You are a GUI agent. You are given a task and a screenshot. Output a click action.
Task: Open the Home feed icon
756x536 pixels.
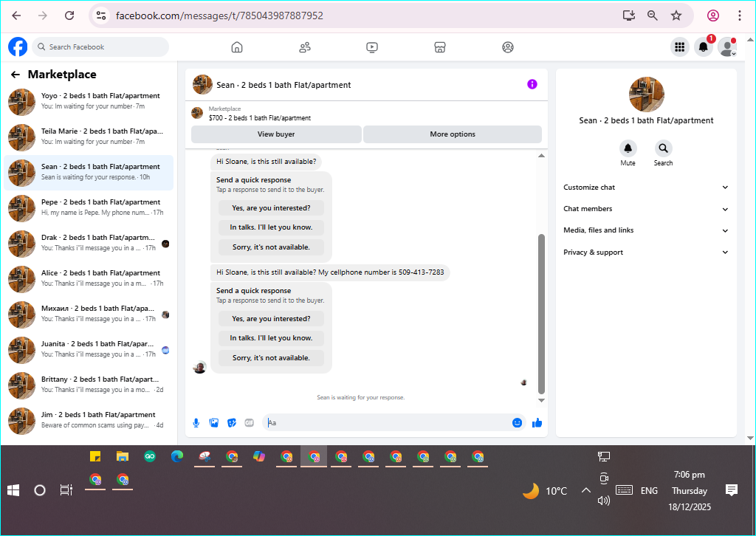point(237,47)
